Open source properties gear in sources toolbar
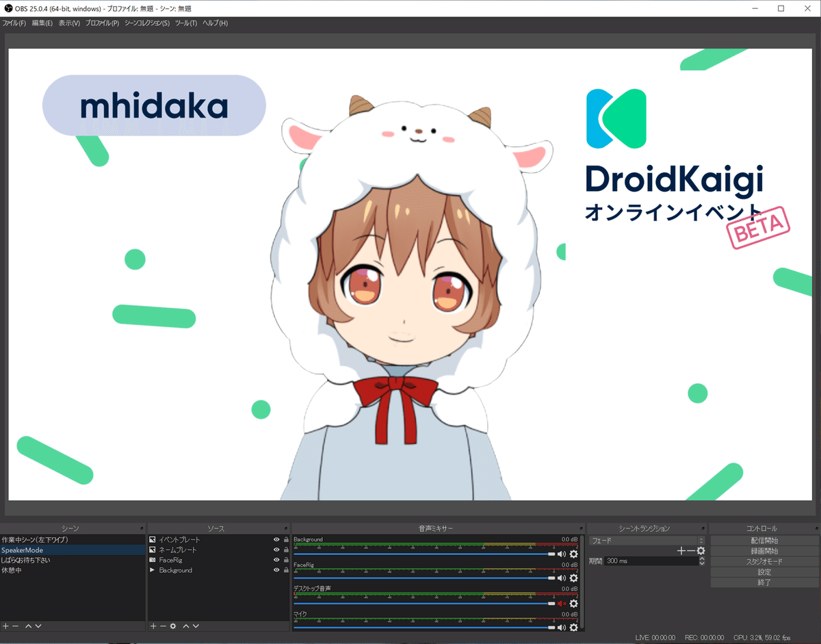821x644 pixels. tap(173, 626)
